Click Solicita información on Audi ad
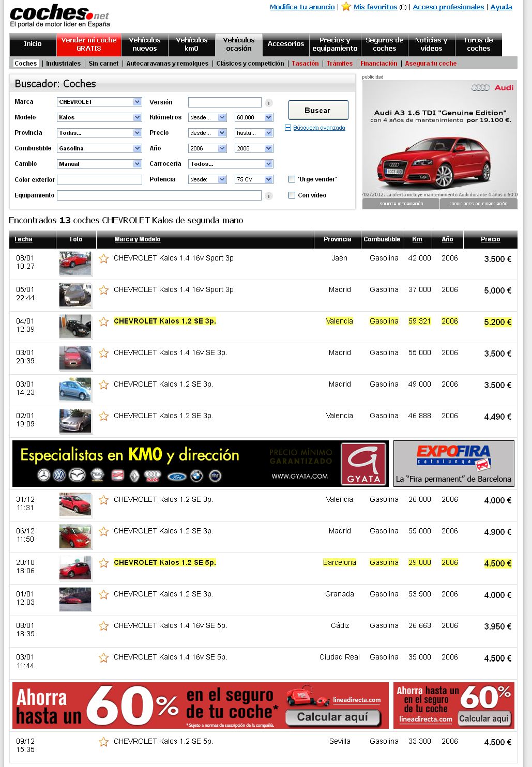Image resolution: width=532 pixels, height=767 pixels. tap(401, 204)
